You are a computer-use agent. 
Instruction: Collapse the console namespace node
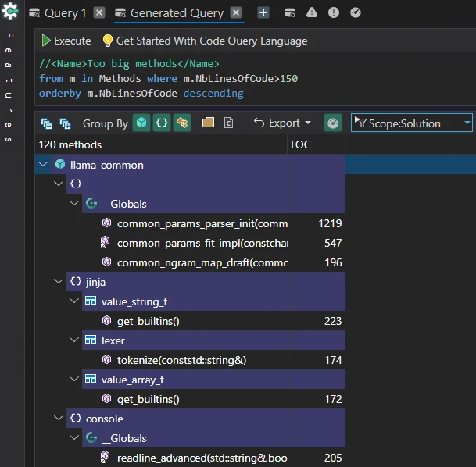(x=59, y=418)
